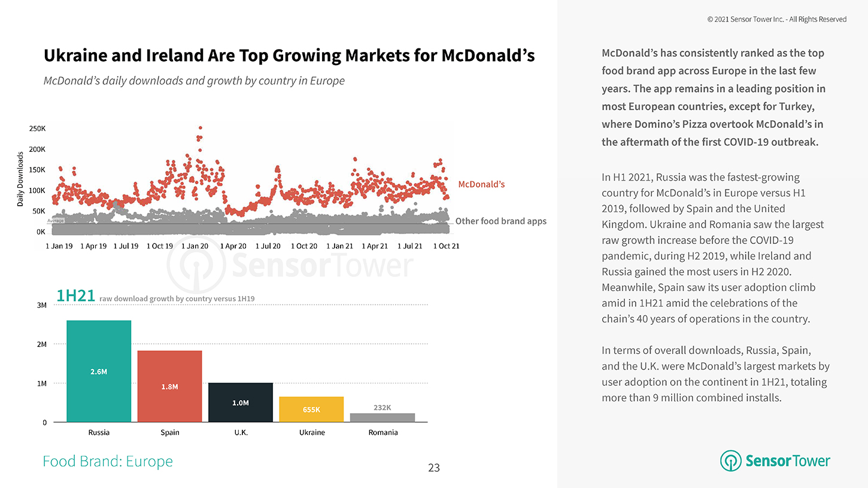Click the red McDonald's legend label
The width and height of the screenshot is (868, 488).
point(481,184)
